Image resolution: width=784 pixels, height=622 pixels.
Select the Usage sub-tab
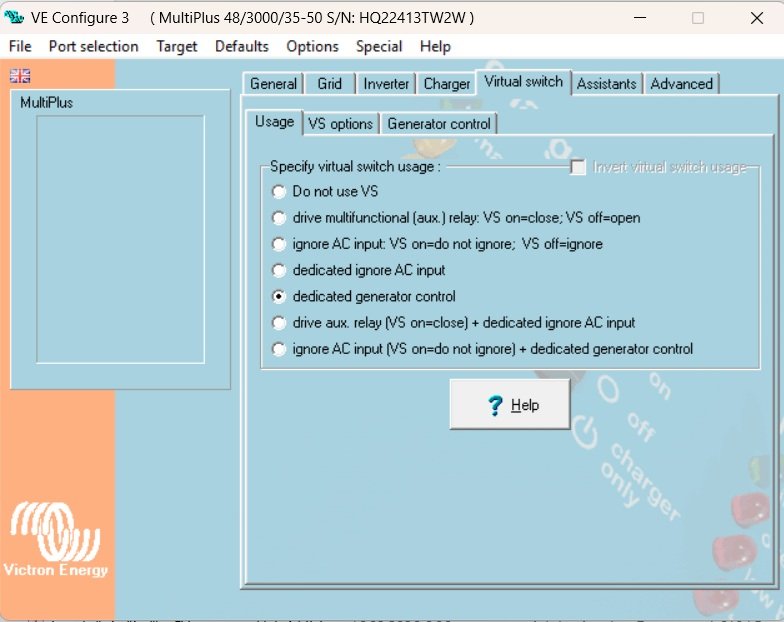click(x=274, y=122)
